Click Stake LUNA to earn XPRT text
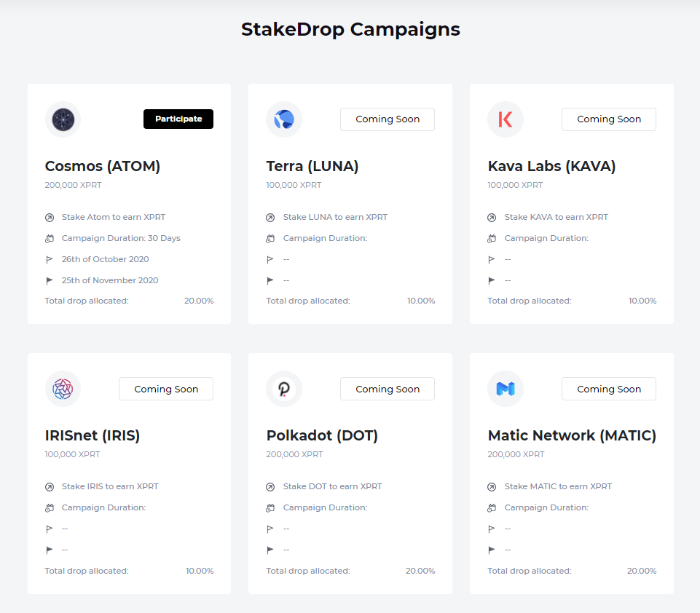The image size is (700, 613). click(x=335, y=217)
